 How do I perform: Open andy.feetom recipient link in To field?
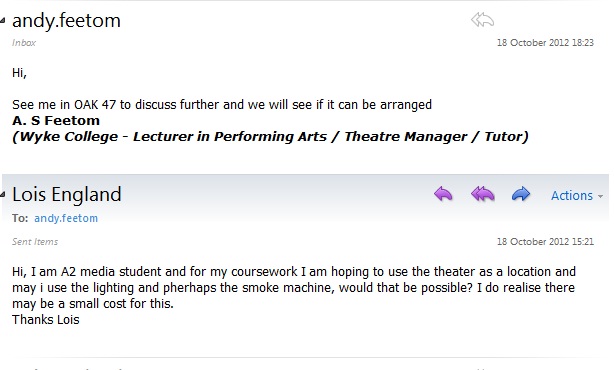coord(66,218)
